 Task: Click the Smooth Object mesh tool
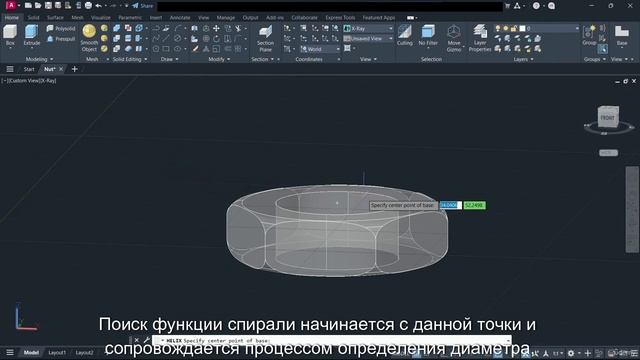89,38
